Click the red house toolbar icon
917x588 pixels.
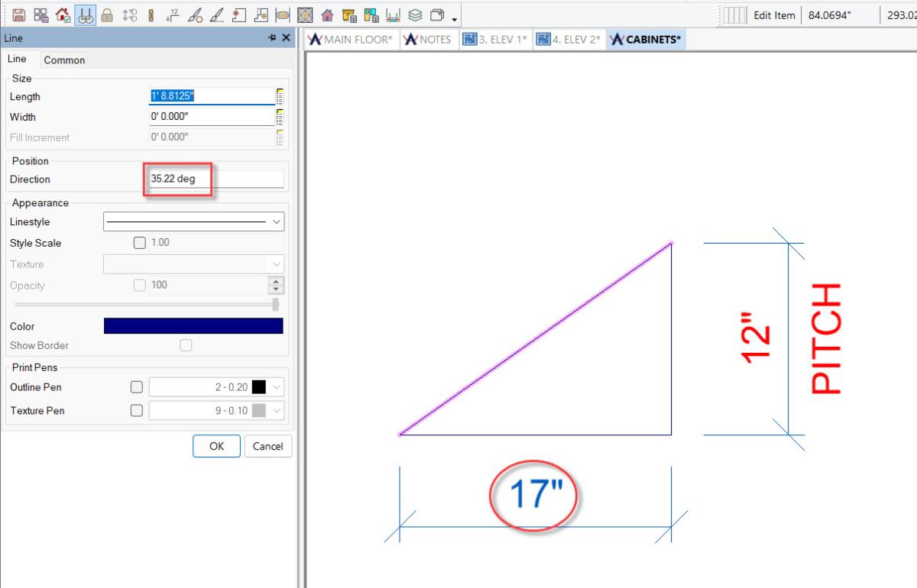327,15
